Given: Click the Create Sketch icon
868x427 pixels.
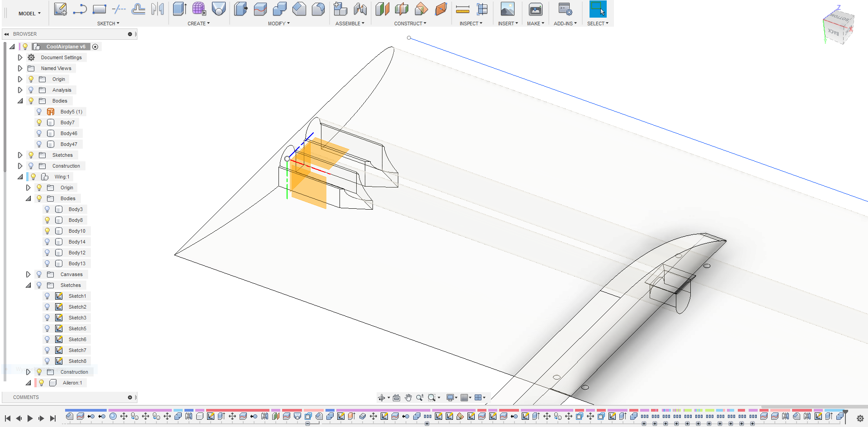Looking at the screenshot, I should (61, 9).
